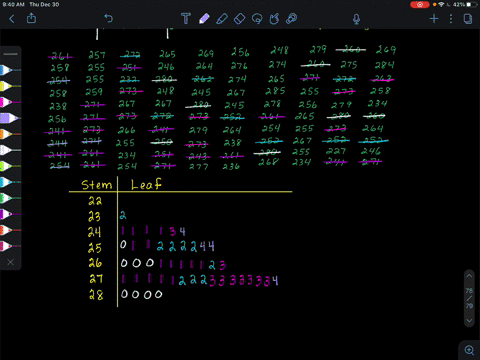480x360 pixels.
Task: Tap the 78 / 79 page indicator
Action: coord(469,298)
